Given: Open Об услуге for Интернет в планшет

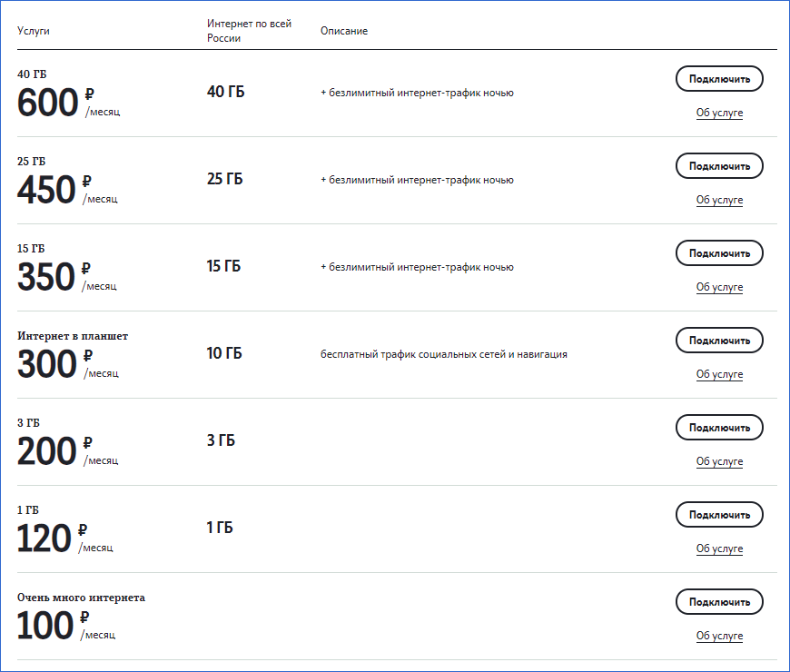Looking at the screenshot, I should point(719,374).
